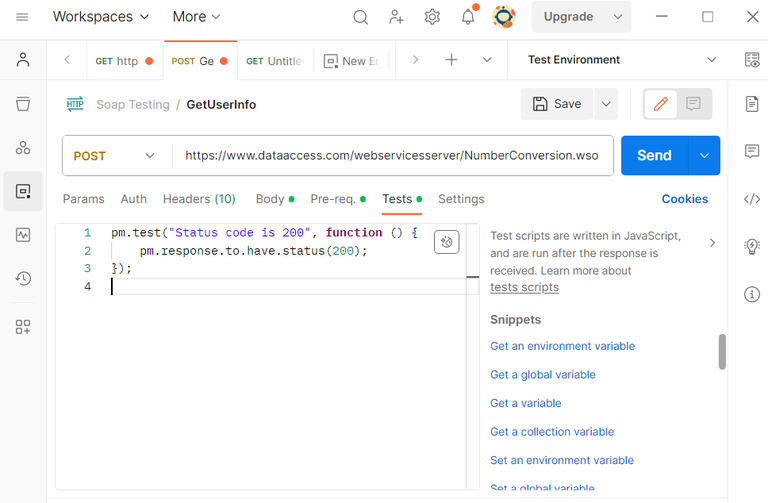Viewport: 768px width, 503px height.
Task: Click the invite people icon
Action: (397, 17)
